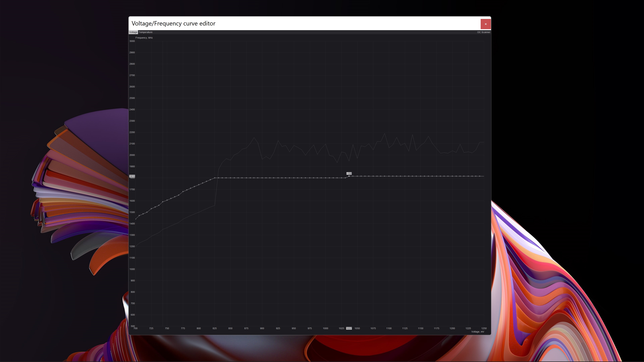Select the Voltage tab

[x=133, y=32]
